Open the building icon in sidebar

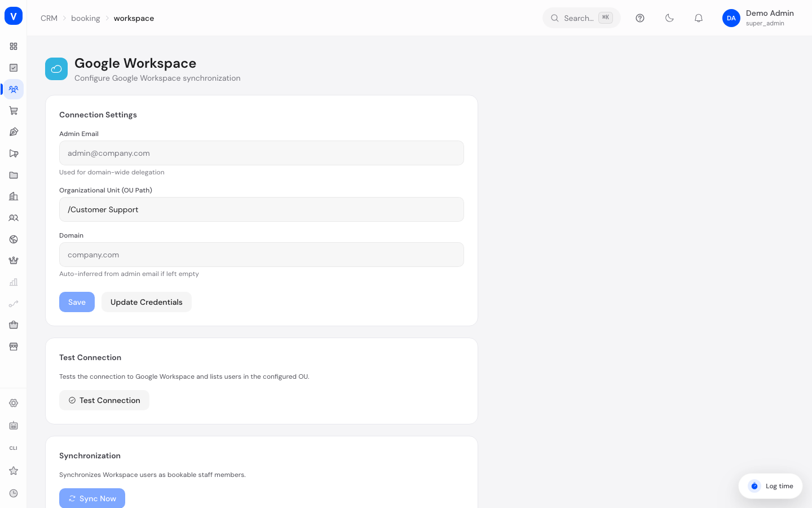[14, 196]
